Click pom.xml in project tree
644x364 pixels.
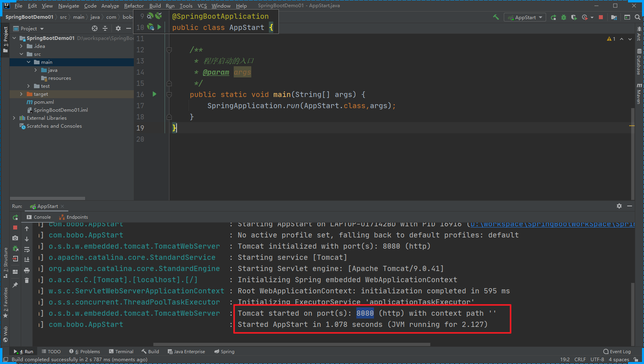44,102
